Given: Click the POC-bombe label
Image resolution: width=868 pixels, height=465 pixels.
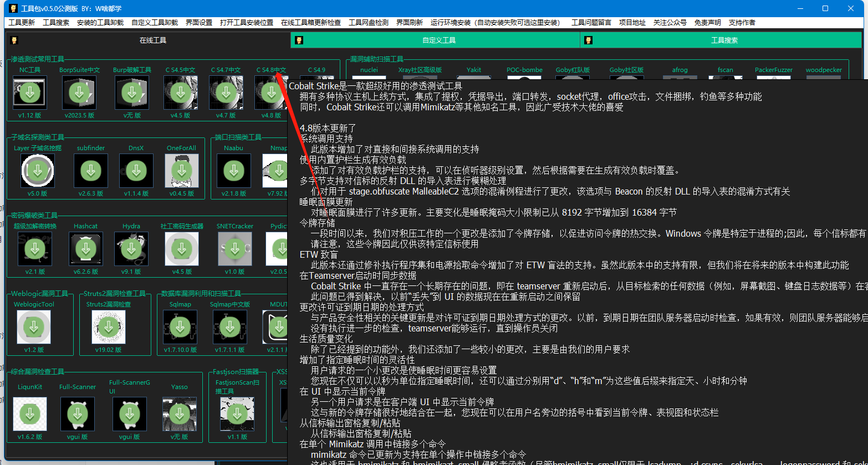Looking at the screenshot, I should point(524,70).
